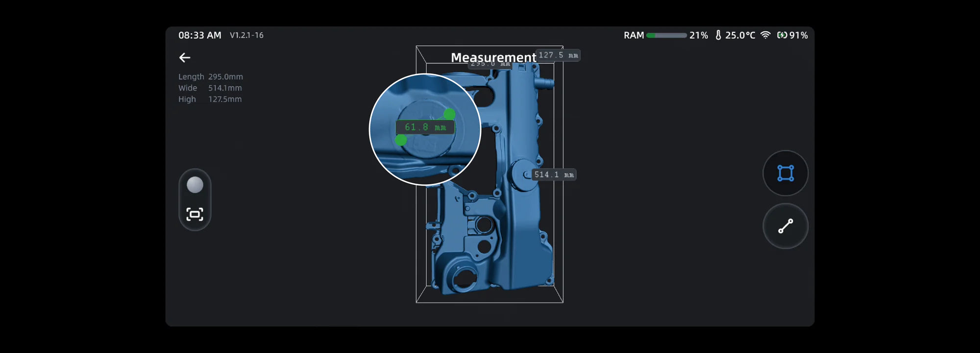Click the High 127.5mm readout

tap(210, 100)
